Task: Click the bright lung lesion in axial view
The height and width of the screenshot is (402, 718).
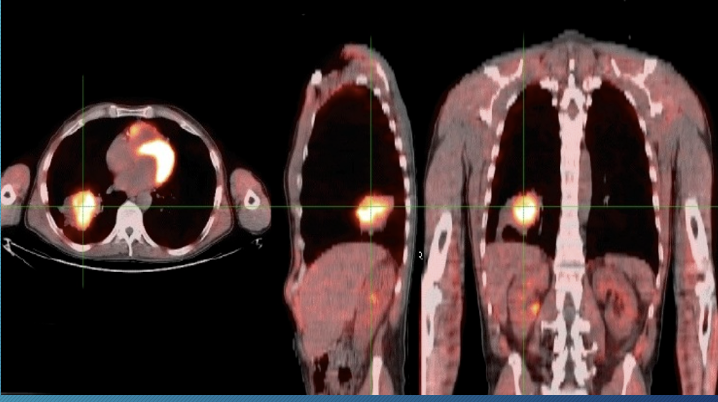Action: (x=83, y=208)
